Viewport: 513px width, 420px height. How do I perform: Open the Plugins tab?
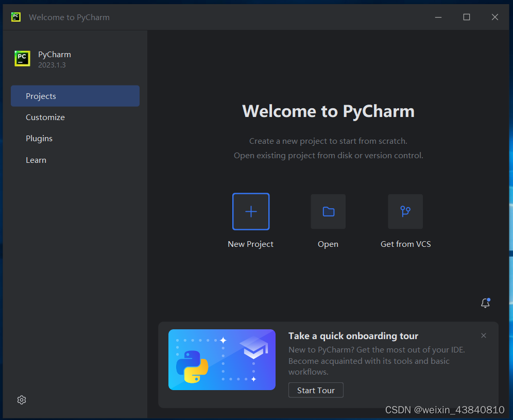(75, 139)
